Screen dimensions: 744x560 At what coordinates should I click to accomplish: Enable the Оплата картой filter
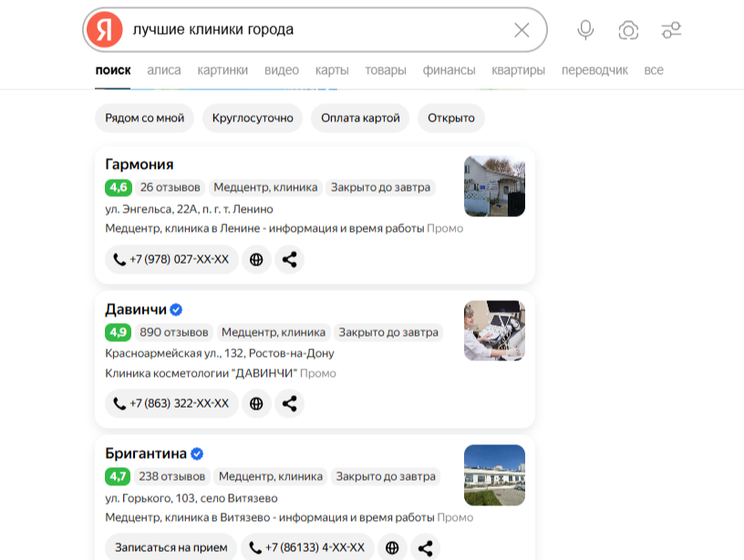point(362,118)
